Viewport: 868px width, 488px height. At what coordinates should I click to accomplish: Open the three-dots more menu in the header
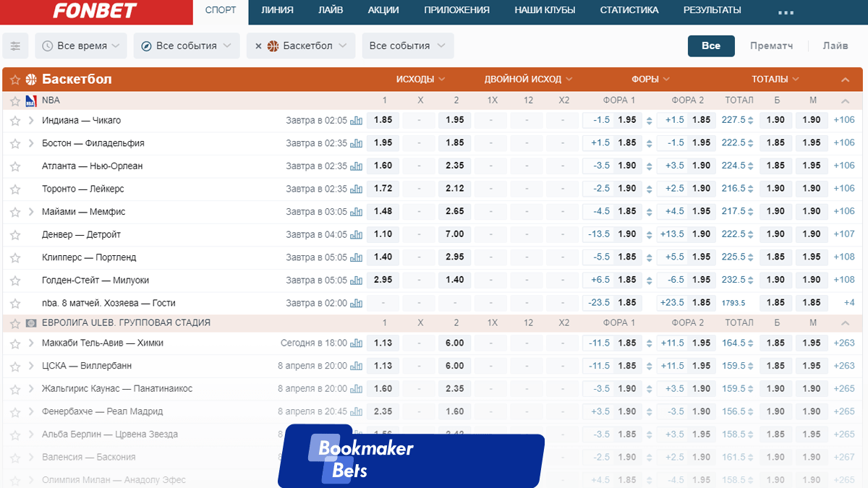click(x=786, y=12)
